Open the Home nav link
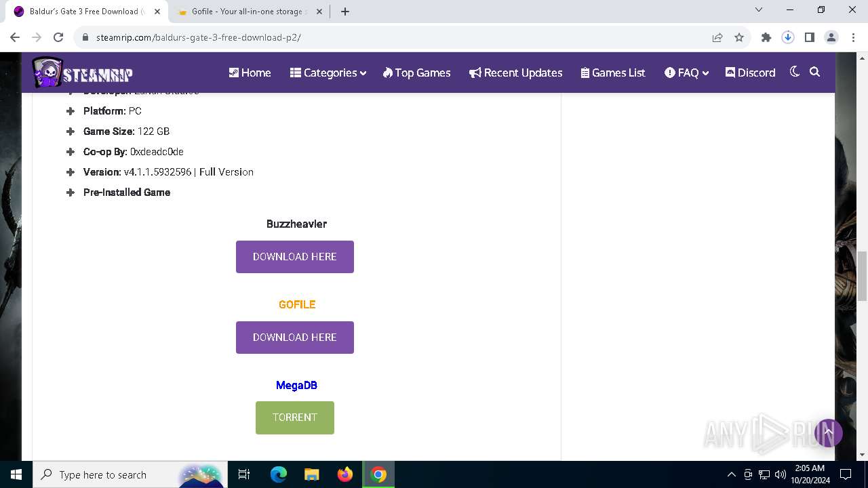The height and width of the screenshot is (488, 868). click(x=250, y=73)
